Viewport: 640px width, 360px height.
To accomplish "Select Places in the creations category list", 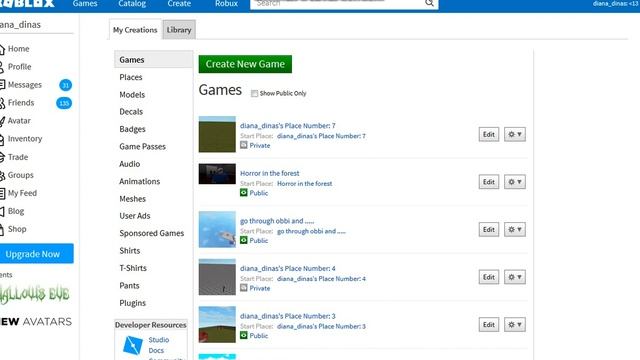I will [131, 77].
